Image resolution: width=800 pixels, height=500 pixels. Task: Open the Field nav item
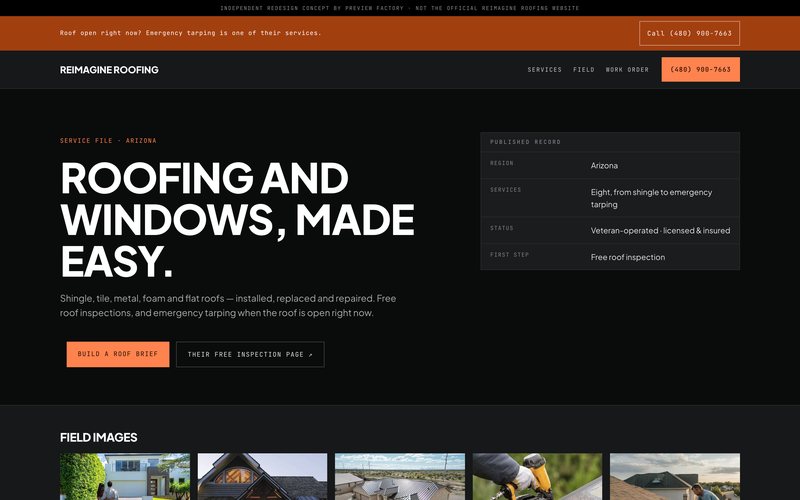tap(584, 69)
